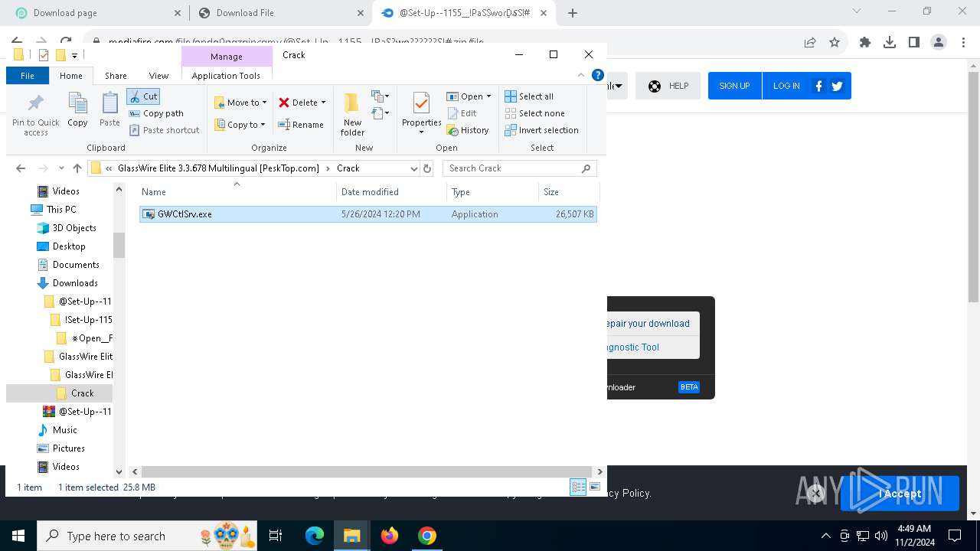980x551 pixels.
Task: Click SIGN UP on MediaFire page
Action: [x=734, y=86]
